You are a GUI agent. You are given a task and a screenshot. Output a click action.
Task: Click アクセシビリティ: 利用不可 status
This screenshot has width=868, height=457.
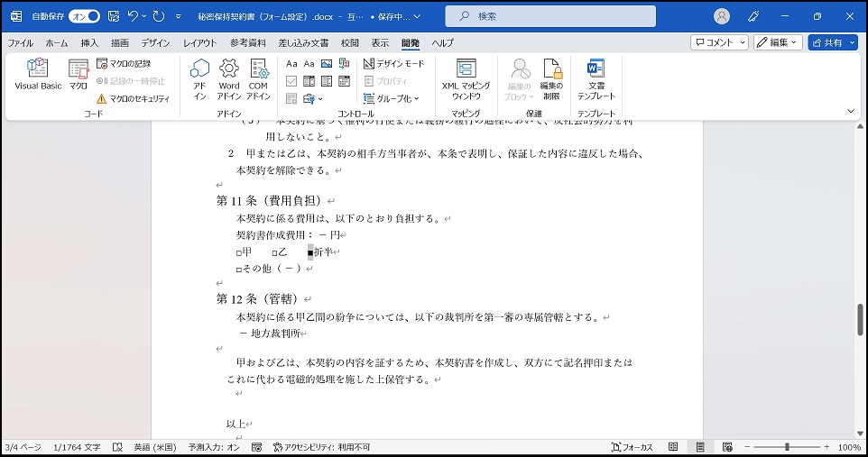321,447
